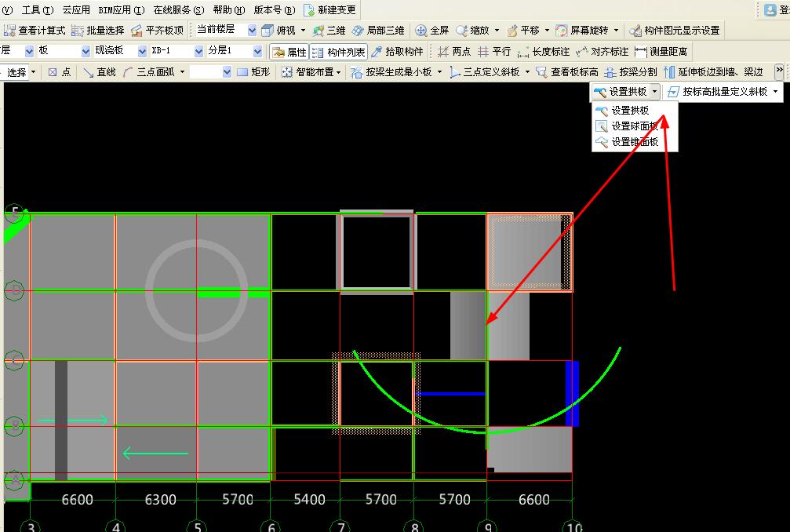This screenshot has width=790, height=532.
Task: Expand the 三点画弧 dropdown arrow
Action: [182, 72]
